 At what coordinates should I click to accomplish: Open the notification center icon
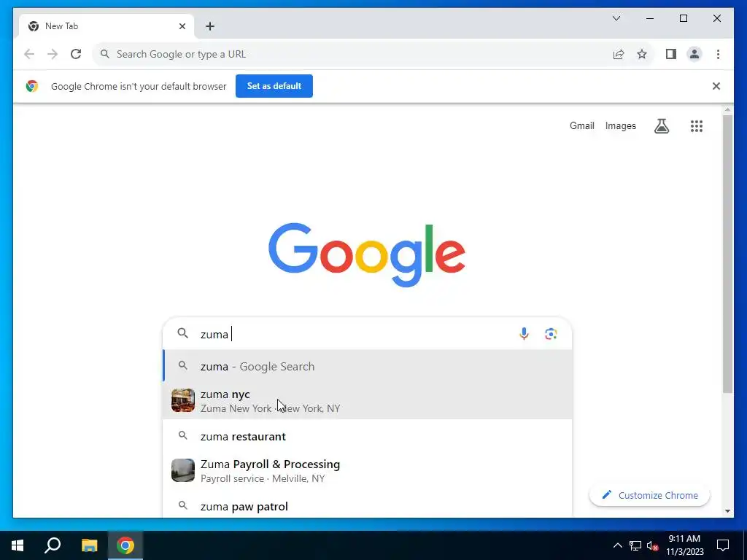click(x=723, y=545)
